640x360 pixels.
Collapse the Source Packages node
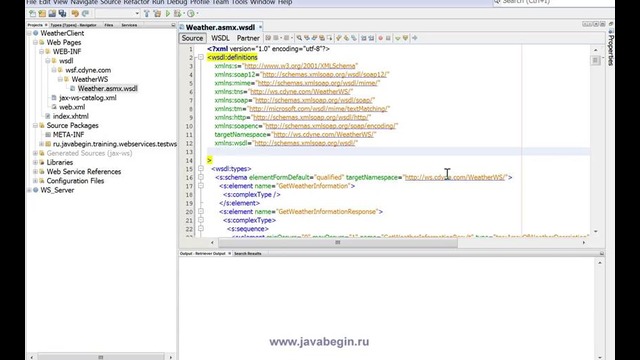(35, 125)
